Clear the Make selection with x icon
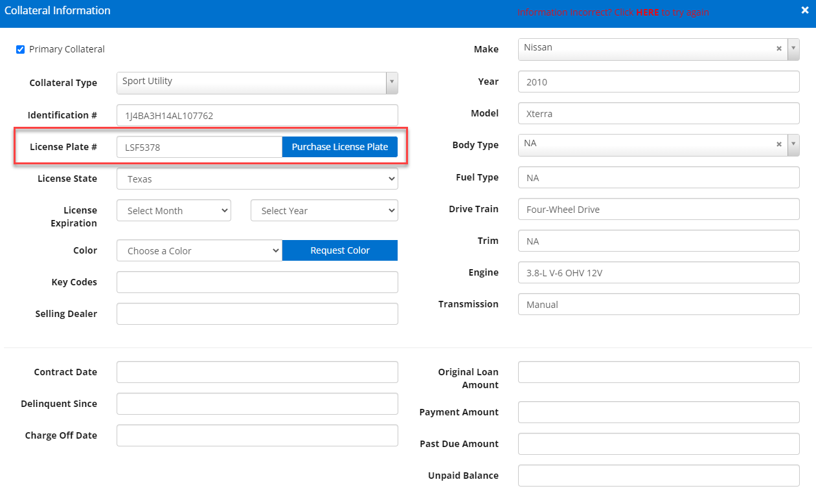Screen dimensions: 816x504 coord(779,49)
